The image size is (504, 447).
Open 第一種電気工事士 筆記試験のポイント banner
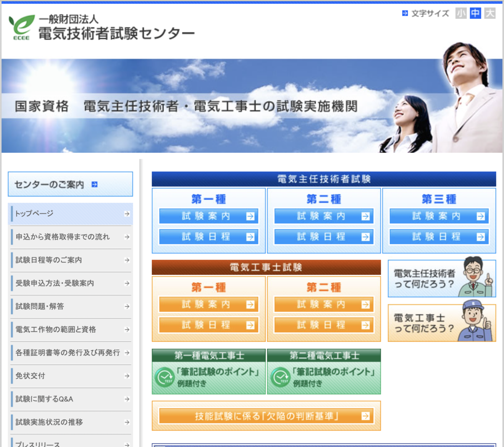[x=209, y=371]
